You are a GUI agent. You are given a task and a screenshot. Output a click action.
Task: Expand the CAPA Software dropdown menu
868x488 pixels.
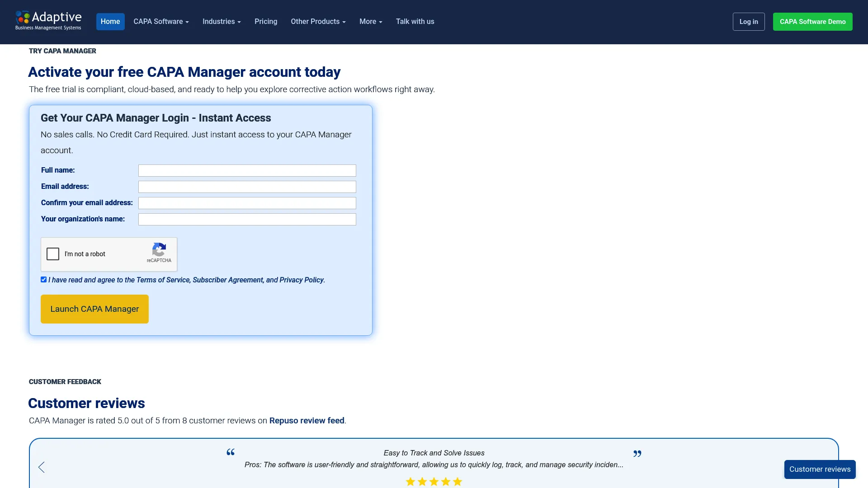[x=161, y=22]
